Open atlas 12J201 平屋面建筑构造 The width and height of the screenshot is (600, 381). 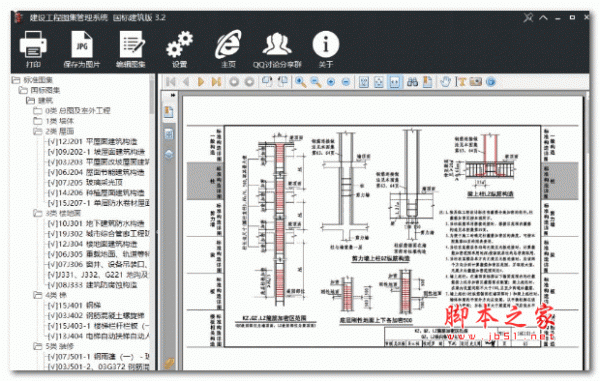point(92,142)
